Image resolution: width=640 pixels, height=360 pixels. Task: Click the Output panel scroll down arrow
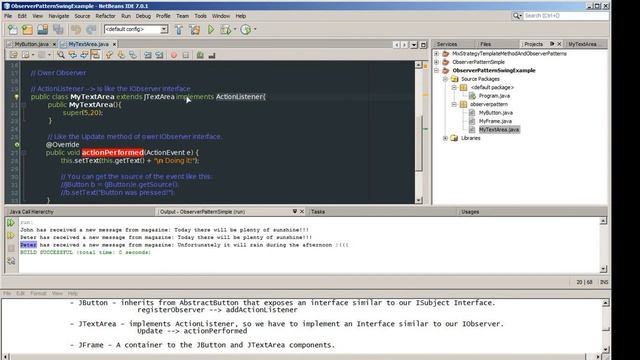603,269
